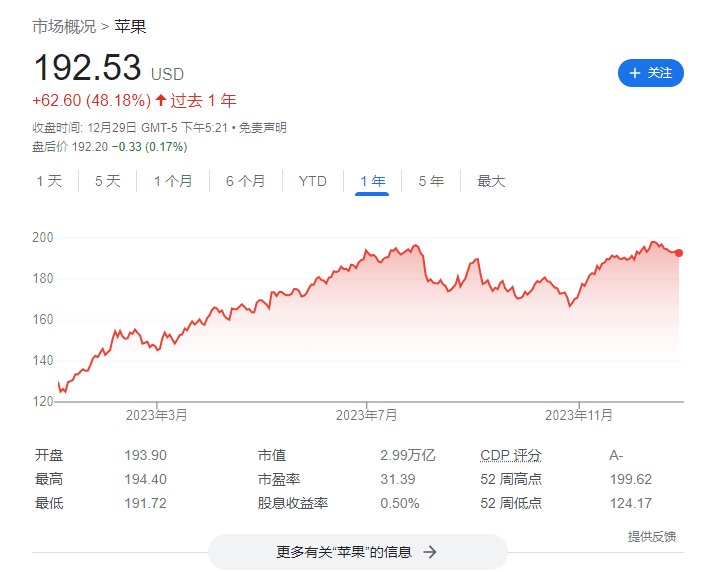
Task: Open the 市场概况 breadcrumb link
Action: [x=64, y=26]
